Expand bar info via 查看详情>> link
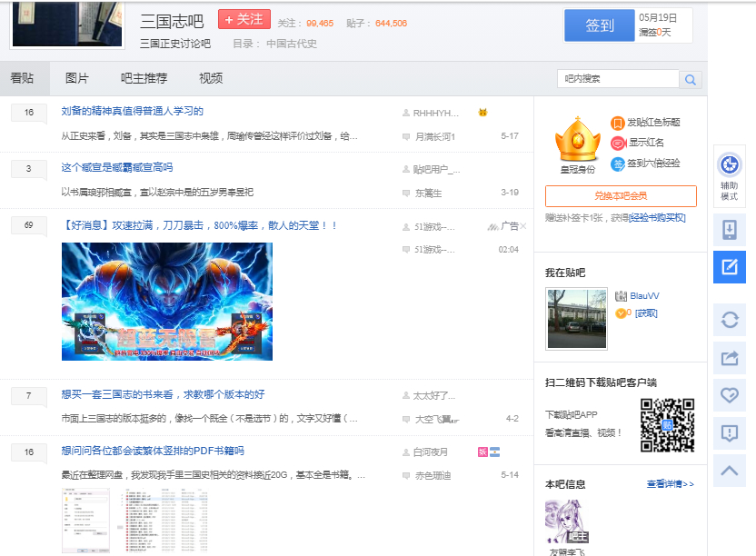 670,484
